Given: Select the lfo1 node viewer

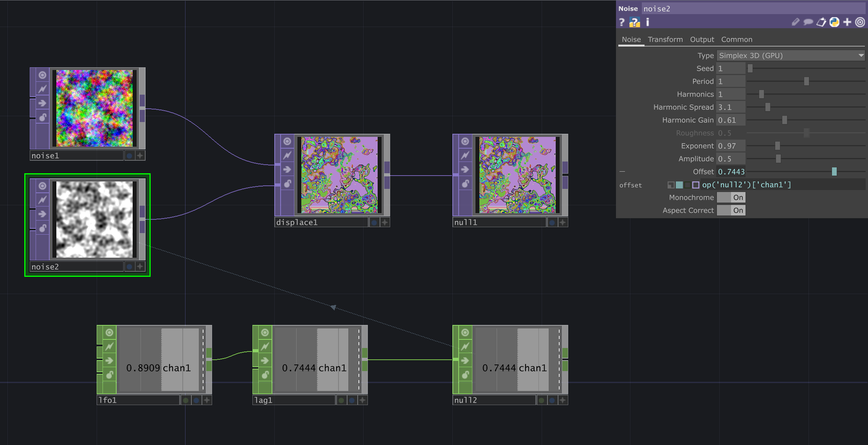Looking at the screenshot, I should pyautogui.click(x=159, y=359).
